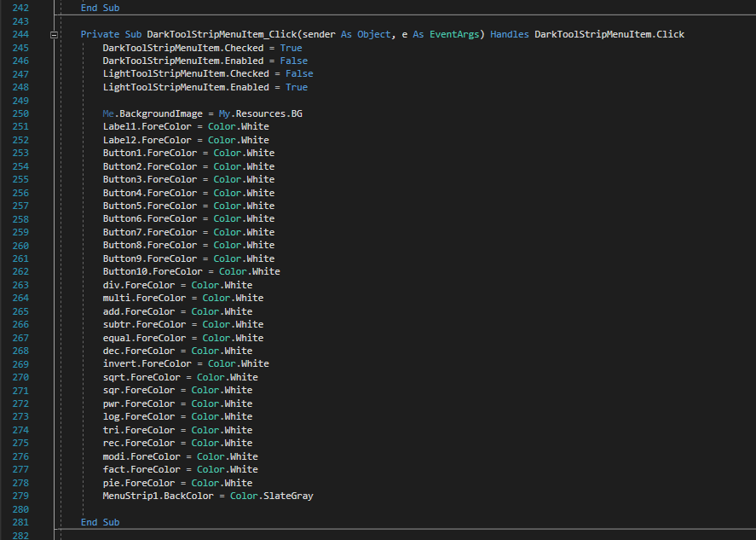Click the Handles keyword in Sub declaration
The image size is (756, 540).
click(x=510, y=35)
